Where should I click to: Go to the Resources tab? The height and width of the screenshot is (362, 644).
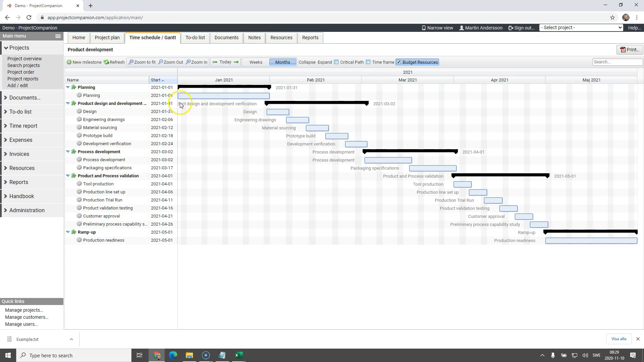pyautogui.click(x=281, y=38)
